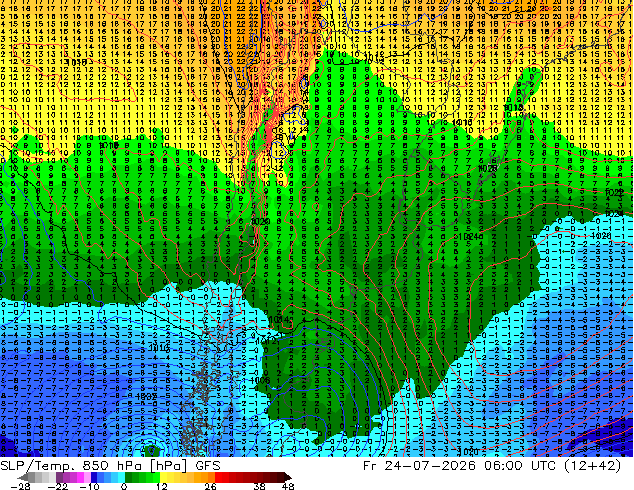This screenshot has width=634, height=490.
Task: Click the '-10' legend scale value
Action: pyautogui.click(x=89, y=486)
